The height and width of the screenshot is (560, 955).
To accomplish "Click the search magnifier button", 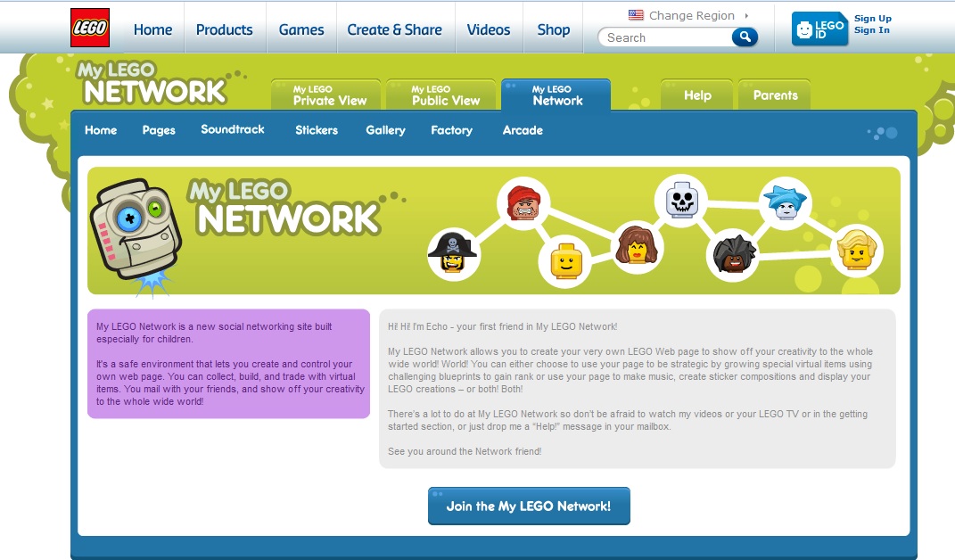I will point(744,37).
